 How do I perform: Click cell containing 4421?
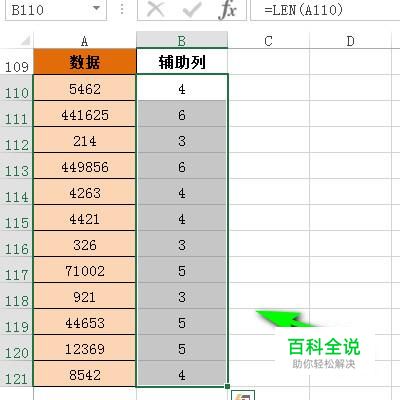(x=85, y=218)
